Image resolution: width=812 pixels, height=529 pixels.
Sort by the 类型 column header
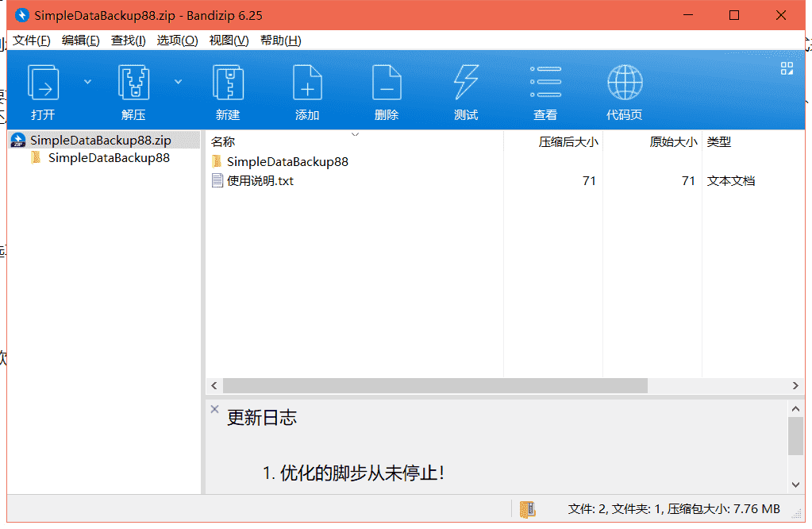pos(719,142)
